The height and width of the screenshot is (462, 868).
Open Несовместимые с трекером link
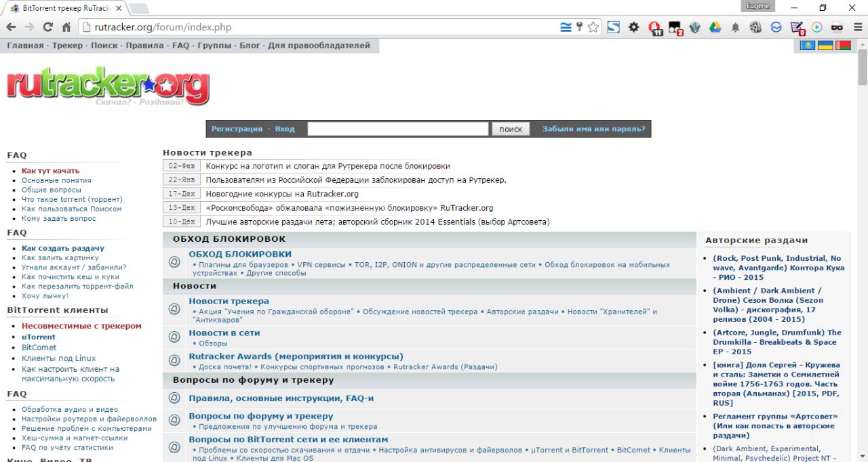coord(81,326)
